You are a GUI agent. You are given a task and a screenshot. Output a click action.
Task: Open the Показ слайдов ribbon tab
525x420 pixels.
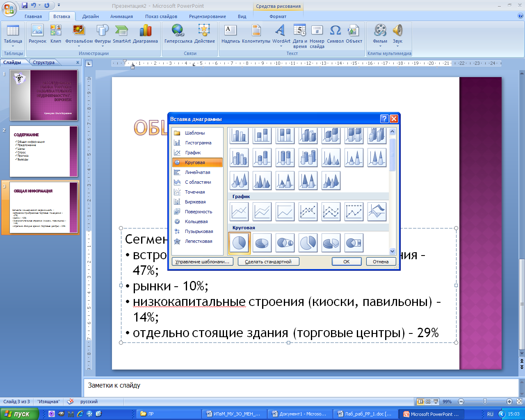pyautogui.click(x=161, y=16)
